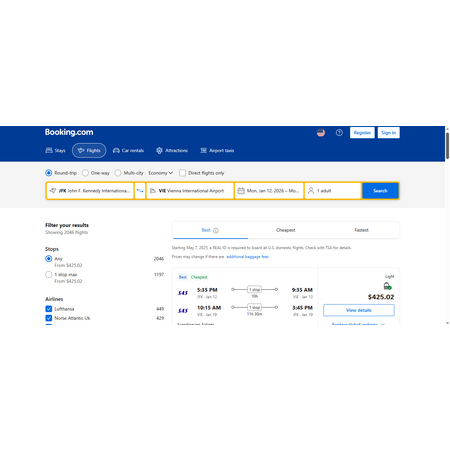This screenshot has width=450, height=450.
Task: Expand the Economy cabin class dropdown
Action: pos(161,173)
